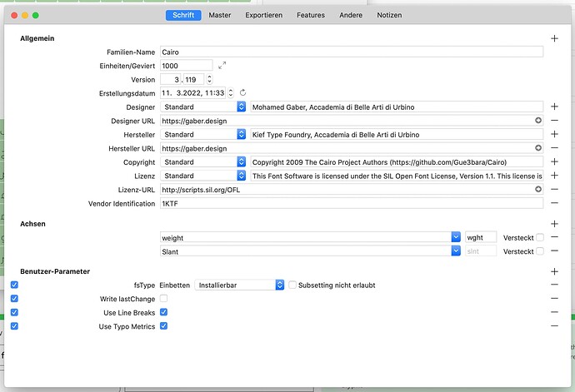Image resolution: width=575 pixels, height=392 pixels.
Task: Open the Exportieren tab
Action: pos(263,15)
